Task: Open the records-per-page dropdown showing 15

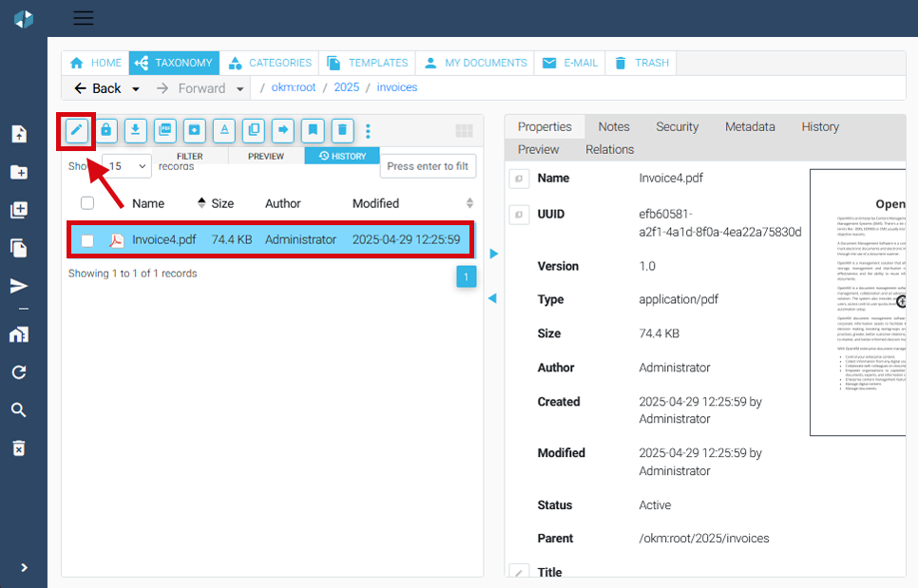Action: pos(126,166)
